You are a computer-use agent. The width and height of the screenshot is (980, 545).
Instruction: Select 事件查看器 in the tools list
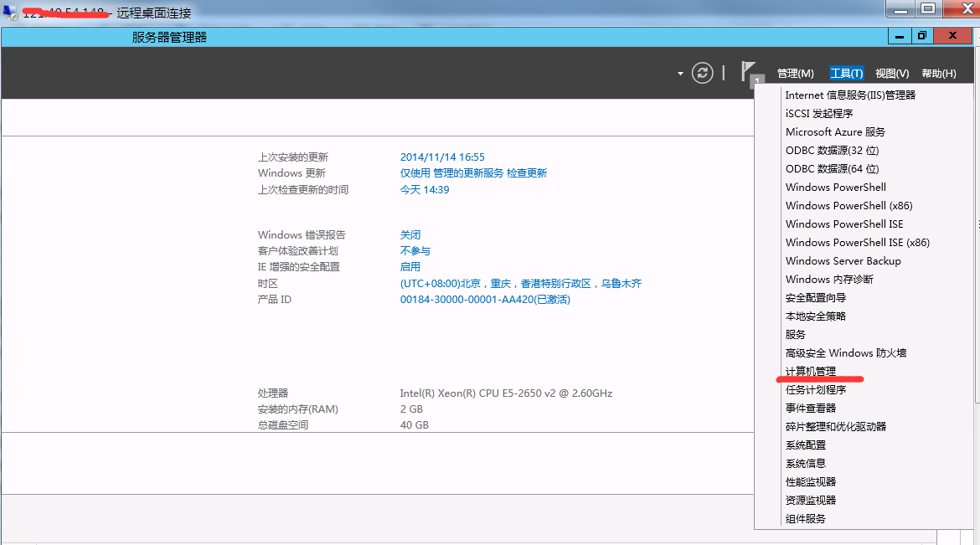(810, 409)
